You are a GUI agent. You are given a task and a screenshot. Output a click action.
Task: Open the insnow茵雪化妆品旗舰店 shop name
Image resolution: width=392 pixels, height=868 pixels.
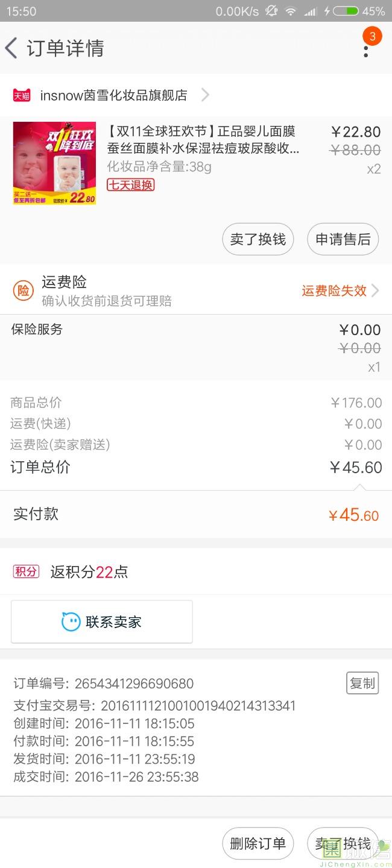113,95
